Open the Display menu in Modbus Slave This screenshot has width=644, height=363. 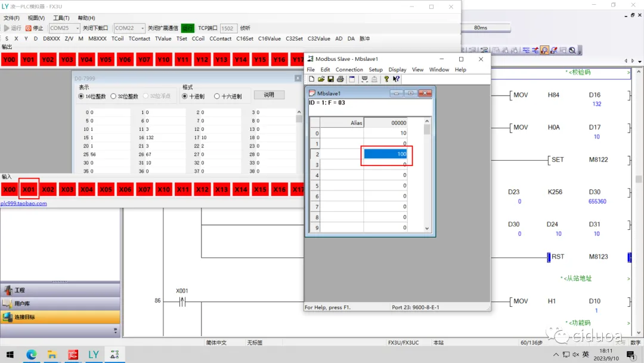tap(397, 69)
